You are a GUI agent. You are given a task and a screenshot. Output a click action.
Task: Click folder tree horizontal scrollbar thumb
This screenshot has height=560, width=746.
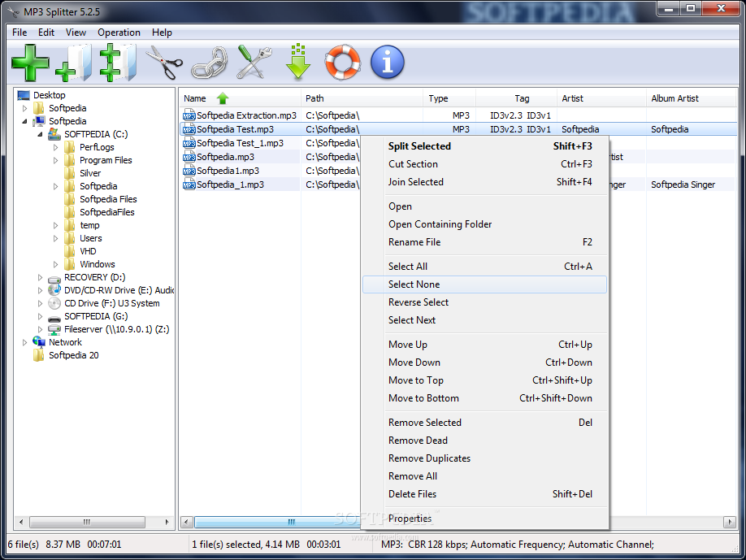[87, 522]
